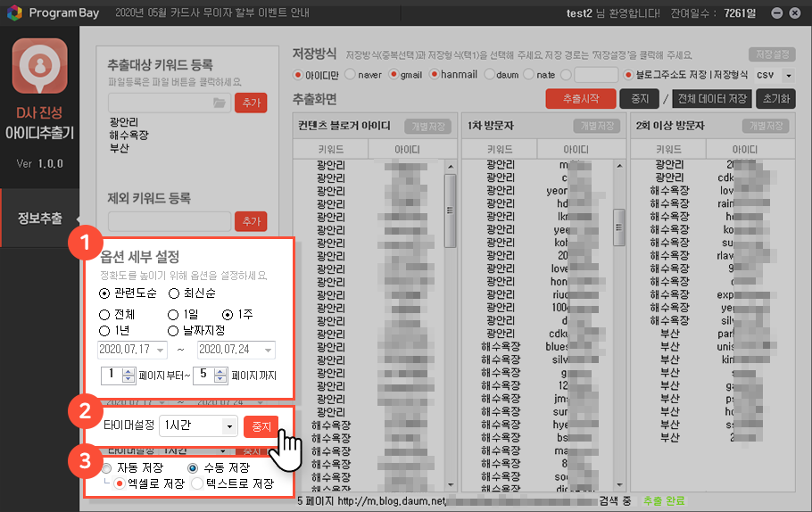Click the folder icon to browse keyword file
Screen dimensions: 812x512
[x=220, y=103]
